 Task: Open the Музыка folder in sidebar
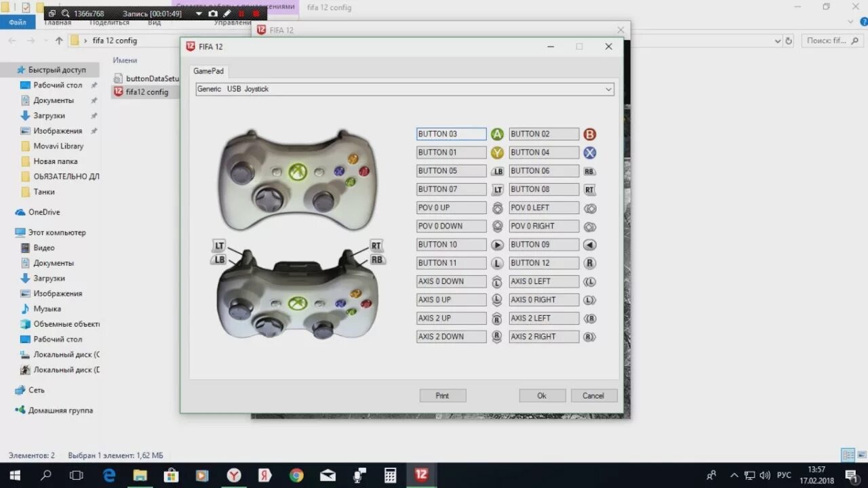[41, 309]
